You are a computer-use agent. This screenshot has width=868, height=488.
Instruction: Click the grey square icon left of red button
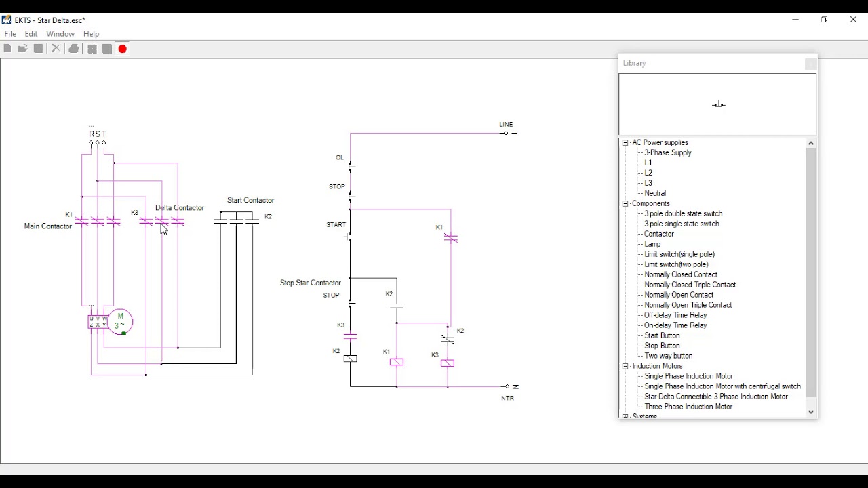[x=107, y=49]
